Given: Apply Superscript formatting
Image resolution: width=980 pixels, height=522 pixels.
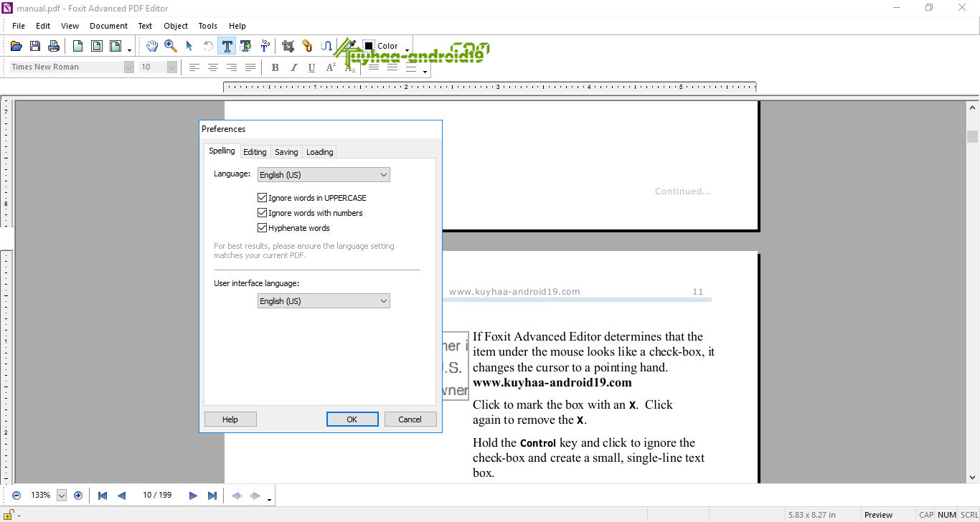Looking at the screenshot, I should coord(331,67).
